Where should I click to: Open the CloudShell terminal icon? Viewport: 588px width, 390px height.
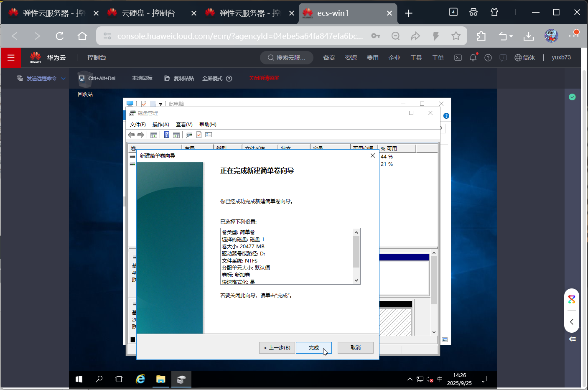[458, 58]
